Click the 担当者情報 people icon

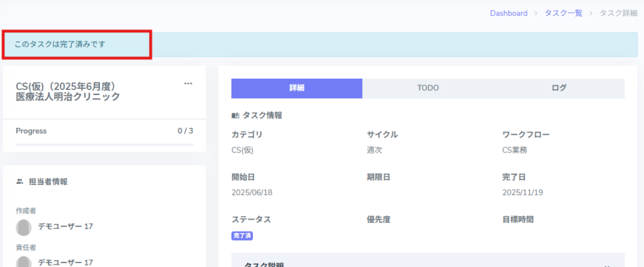point(20,181)
